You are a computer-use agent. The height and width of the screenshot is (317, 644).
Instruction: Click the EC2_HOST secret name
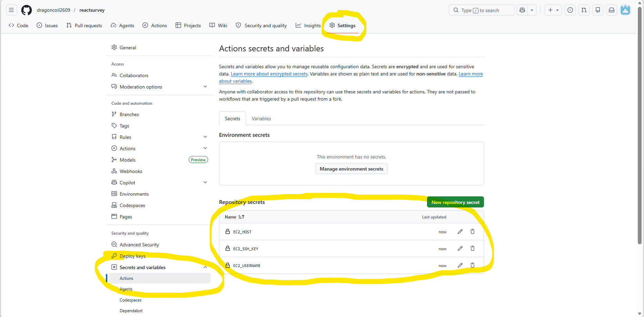point(242,232)
